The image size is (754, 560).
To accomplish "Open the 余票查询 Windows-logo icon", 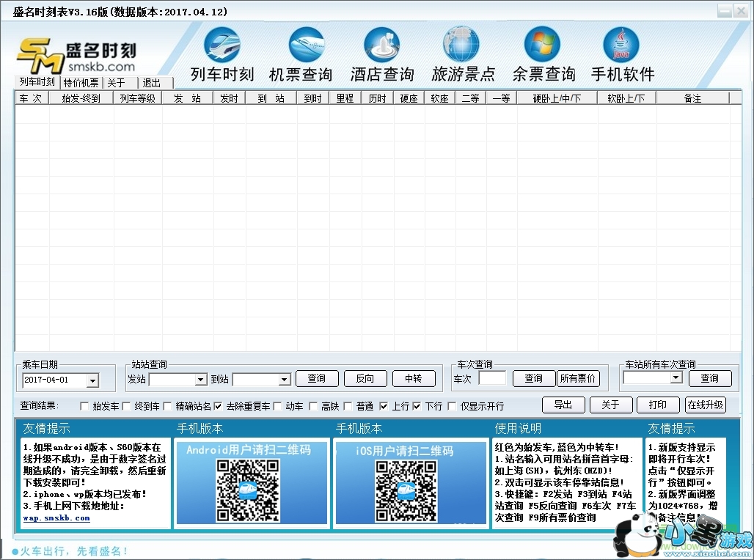I will 543,45.
